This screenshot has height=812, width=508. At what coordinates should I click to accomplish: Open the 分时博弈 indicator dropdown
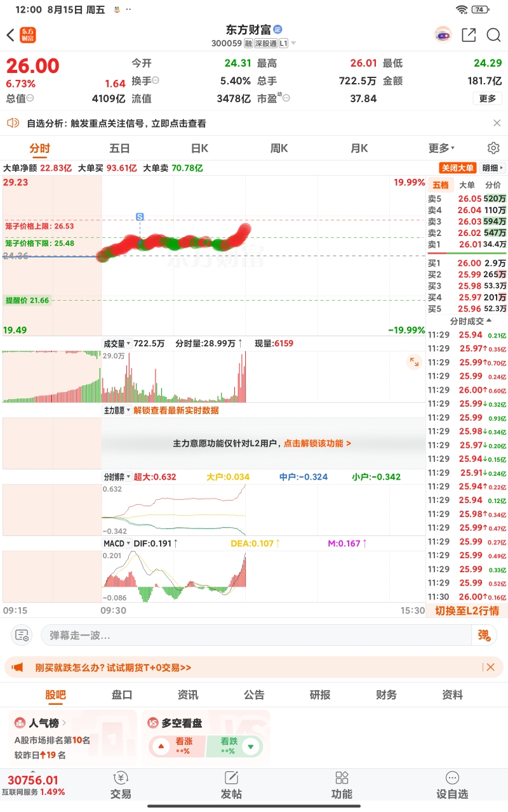pos(117,476)
